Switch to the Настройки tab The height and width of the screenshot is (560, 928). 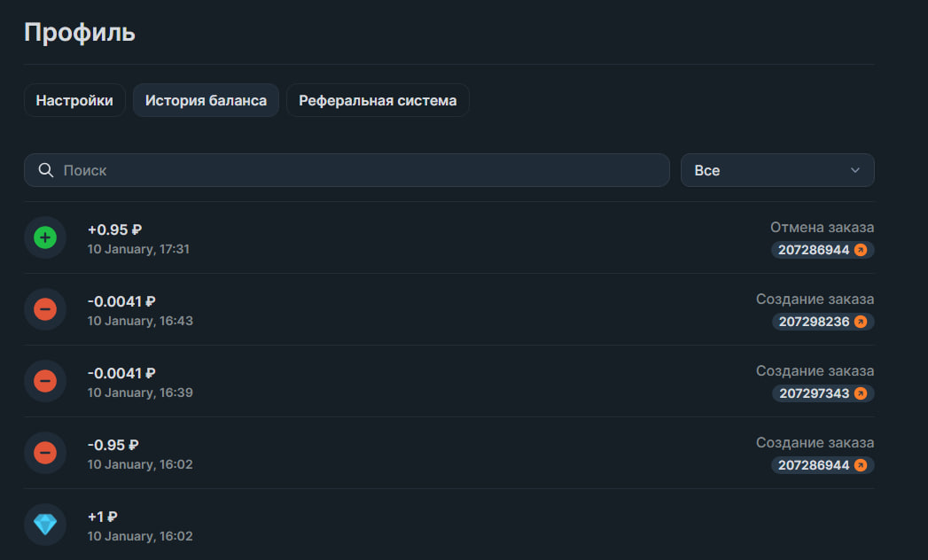74,100
